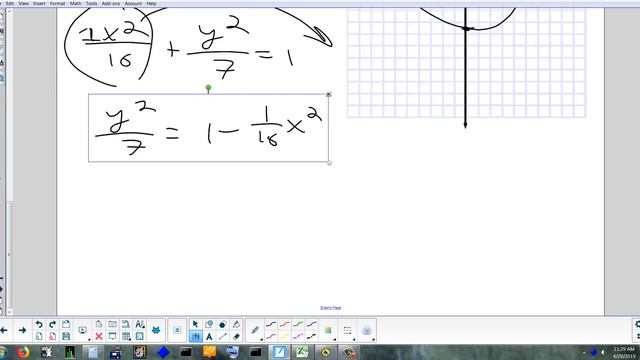Image resolution: width=640 pixels, height=360 pixels.
Task: Open the Edit menu
Action: (10, 3)
